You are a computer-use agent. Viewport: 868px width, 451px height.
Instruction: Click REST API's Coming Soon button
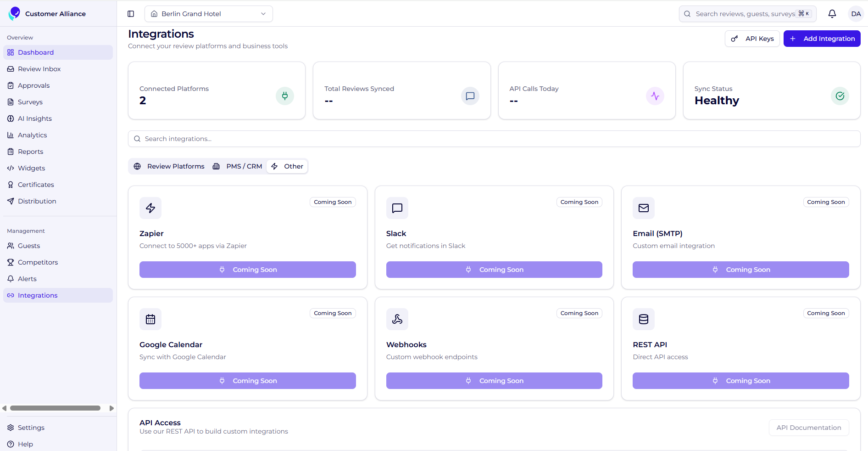coord(741,381)
